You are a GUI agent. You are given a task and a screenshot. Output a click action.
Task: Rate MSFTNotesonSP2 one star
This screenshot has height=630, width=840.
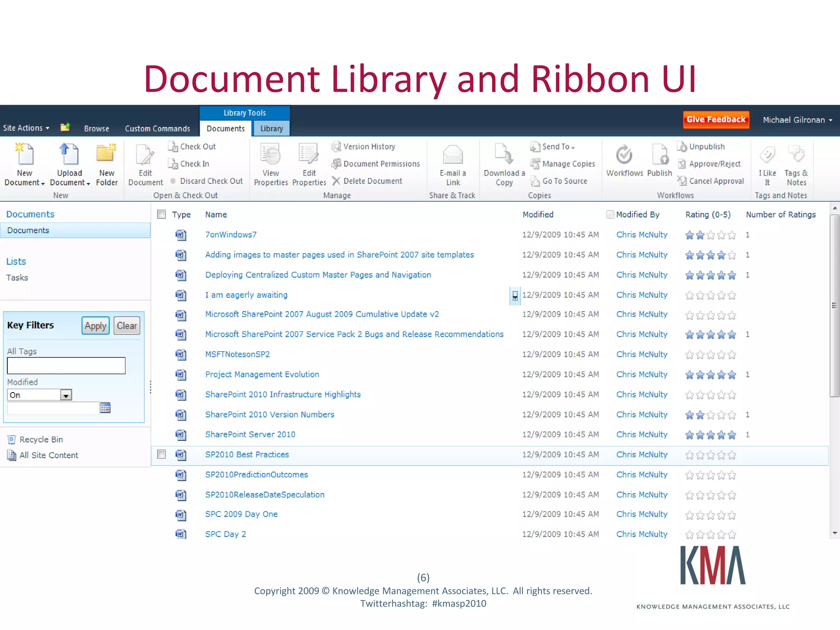690,355
